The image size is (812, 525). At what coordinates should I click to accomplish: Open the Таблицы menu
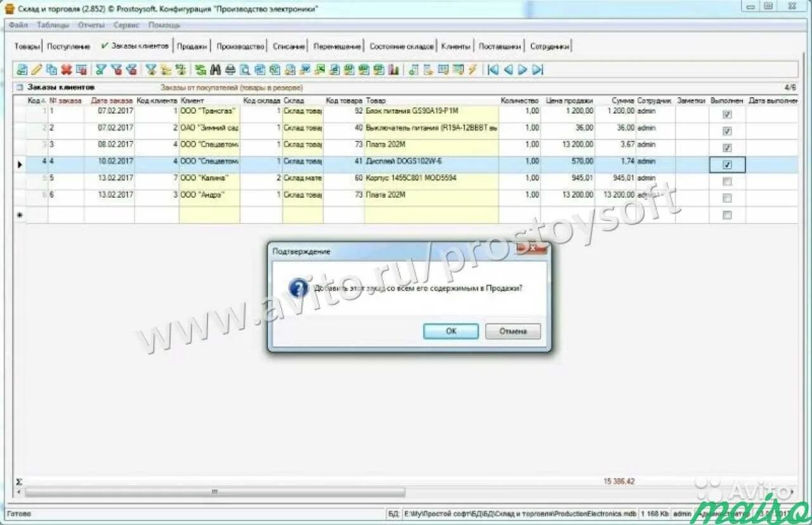53,25
